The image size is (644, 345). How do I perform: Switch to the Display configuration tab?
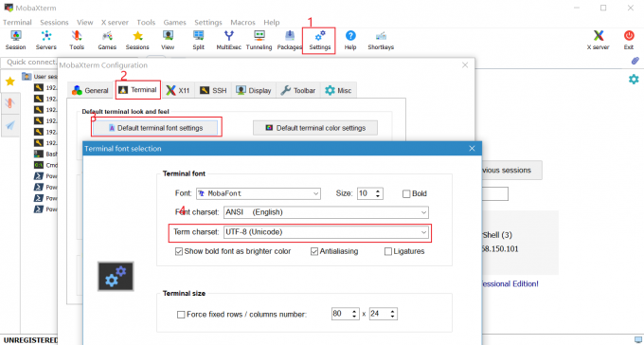[x=254, y=90]
